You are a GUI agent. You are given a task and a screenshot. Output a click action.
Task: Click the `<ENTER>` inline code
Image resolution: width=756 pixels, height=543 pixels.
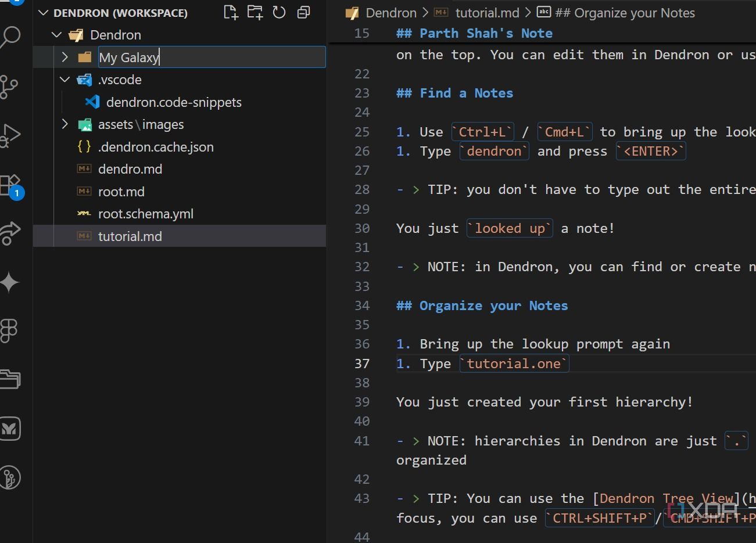tap(651, 151)
